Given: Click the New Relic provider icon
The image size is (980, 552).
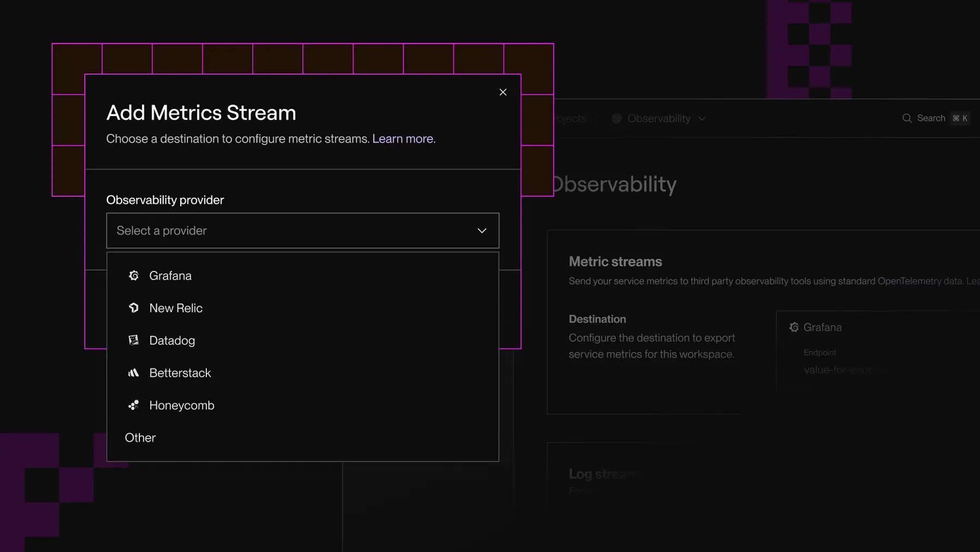Looking at the screenshot, I should tap(134, 308).
